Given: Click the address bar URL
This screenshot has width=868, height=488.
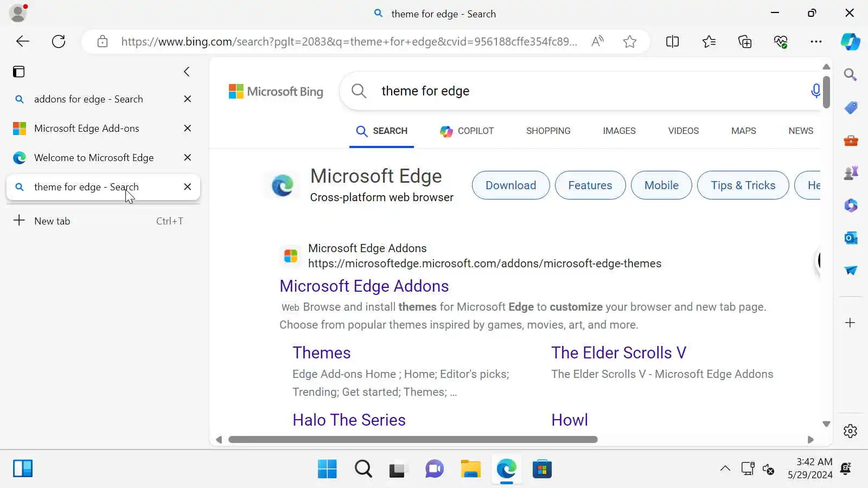Looking at the screenshot, I should click(x=349, y=42).
